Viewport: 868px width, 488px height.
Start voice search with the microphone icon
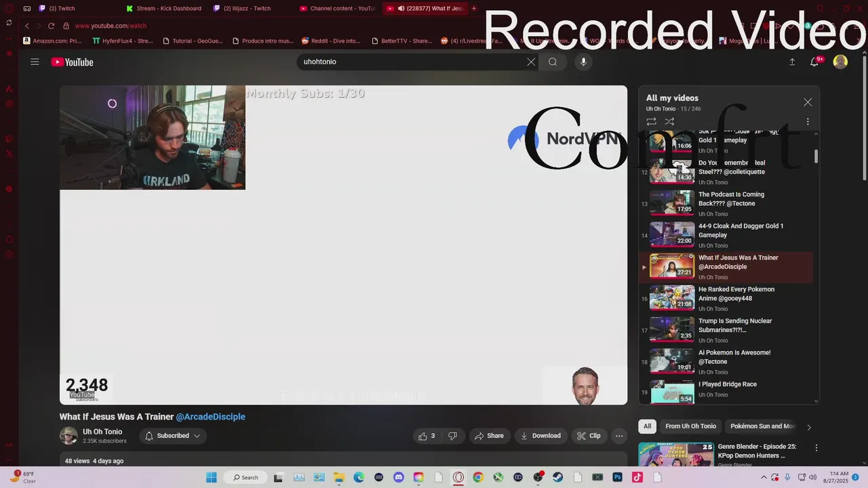(583, 62)
